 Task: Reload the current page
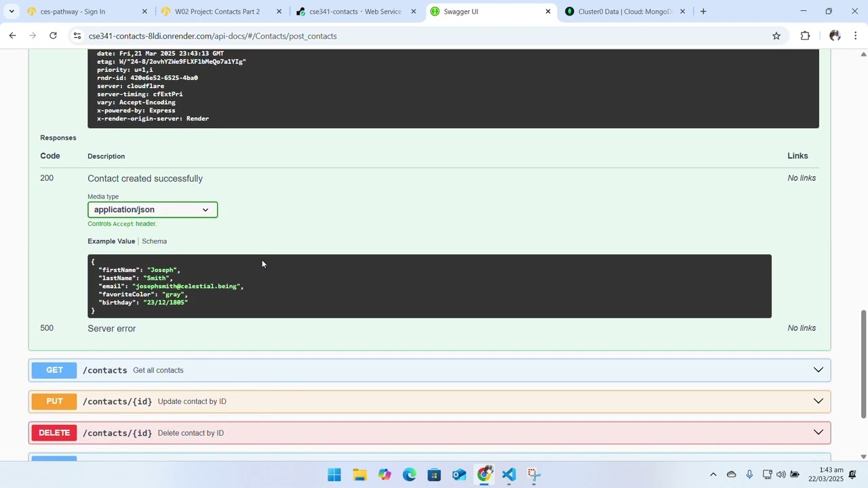(53, 36)
